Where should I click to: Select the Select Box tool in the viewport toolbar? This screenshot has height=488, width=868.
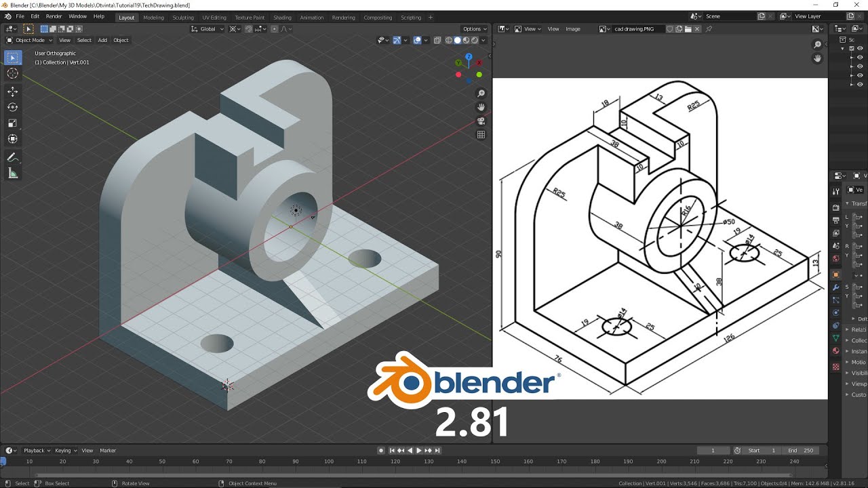pos(12,58)
